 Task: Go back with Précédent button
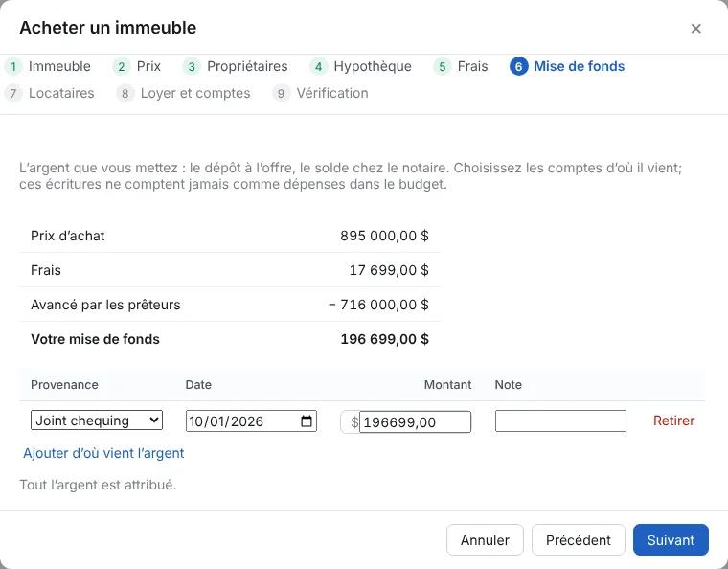click(578, 539)
